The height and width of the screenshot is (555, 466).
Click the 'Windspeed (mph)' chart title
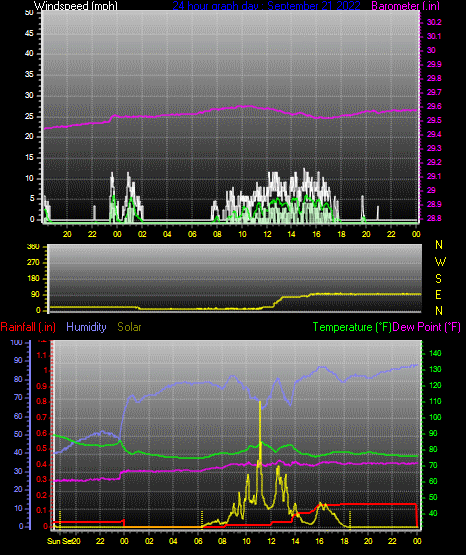pos(75,6)
